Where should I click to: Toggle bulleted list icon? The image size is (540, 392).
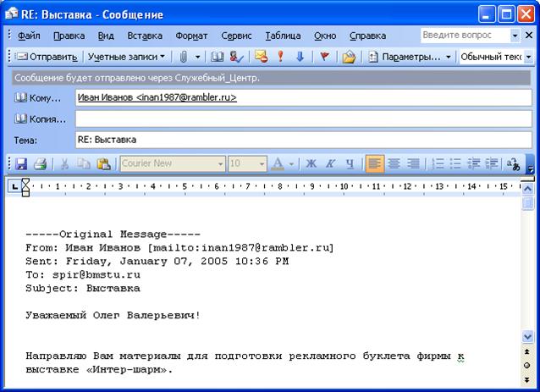click(455, 163)
